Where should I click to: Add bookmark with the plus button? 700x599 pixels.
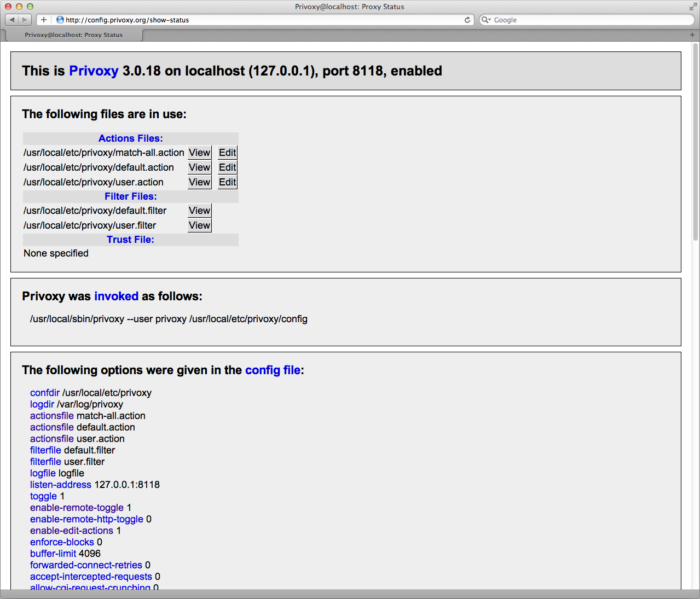(44, 20)
